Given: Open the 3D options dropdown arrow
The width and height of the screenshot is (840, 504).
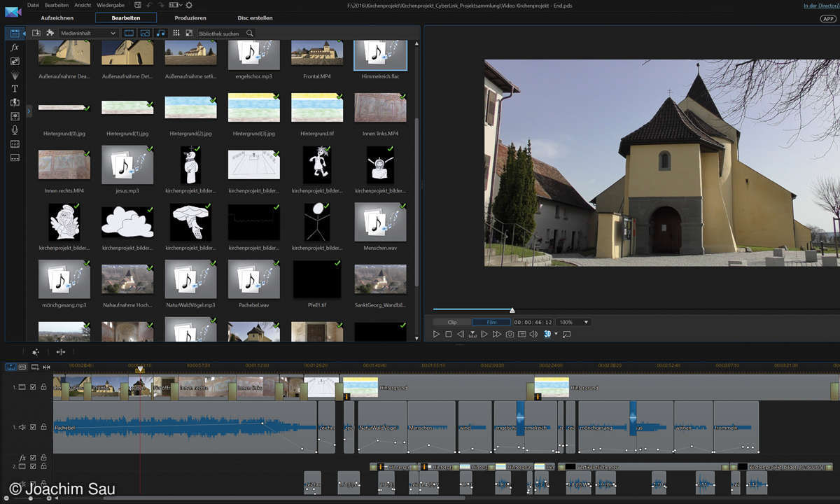Looking at the screenshot, I should [556, 335].
